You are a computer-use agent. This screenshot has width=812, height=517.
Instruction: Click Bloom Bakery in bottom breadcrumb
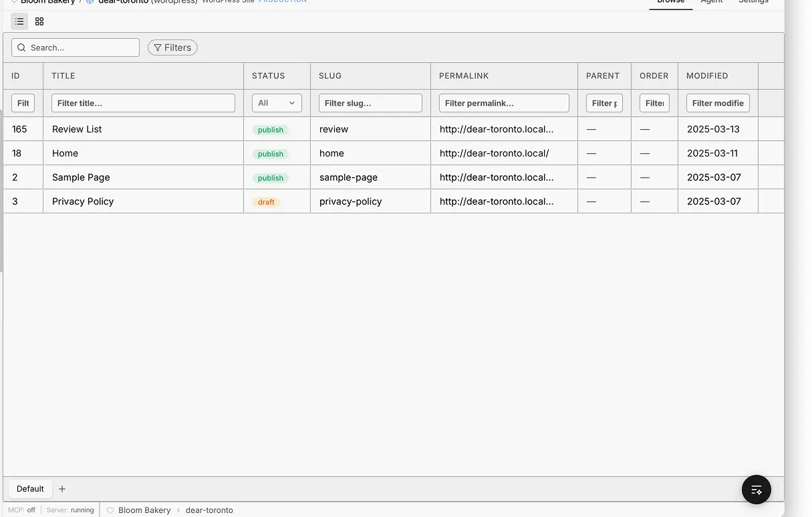(x=144, y=510)
